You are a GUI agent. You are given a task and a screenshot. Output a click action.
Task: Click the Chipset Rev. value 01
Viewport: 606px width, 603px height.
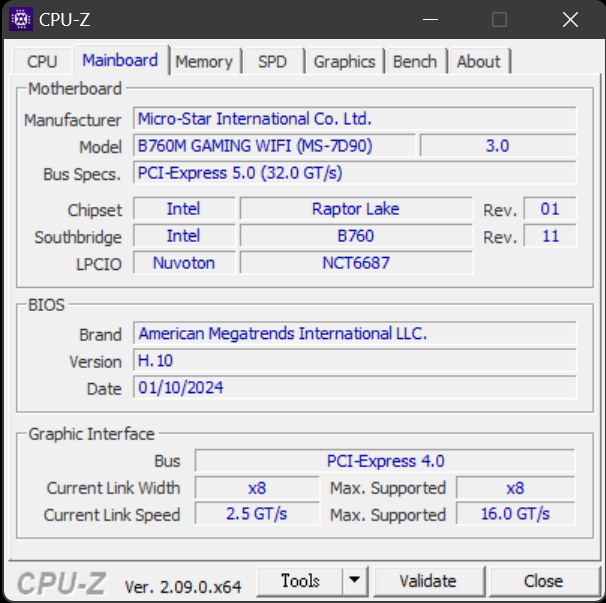(550, 209)
